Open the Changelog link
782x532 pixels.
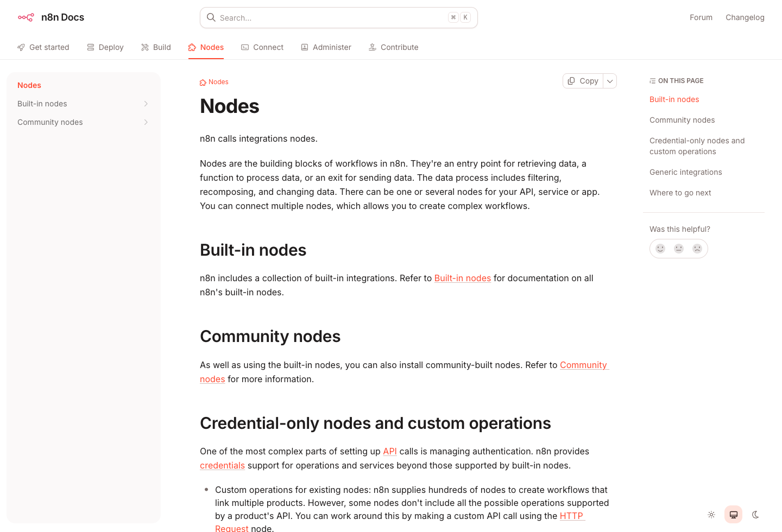745,17
